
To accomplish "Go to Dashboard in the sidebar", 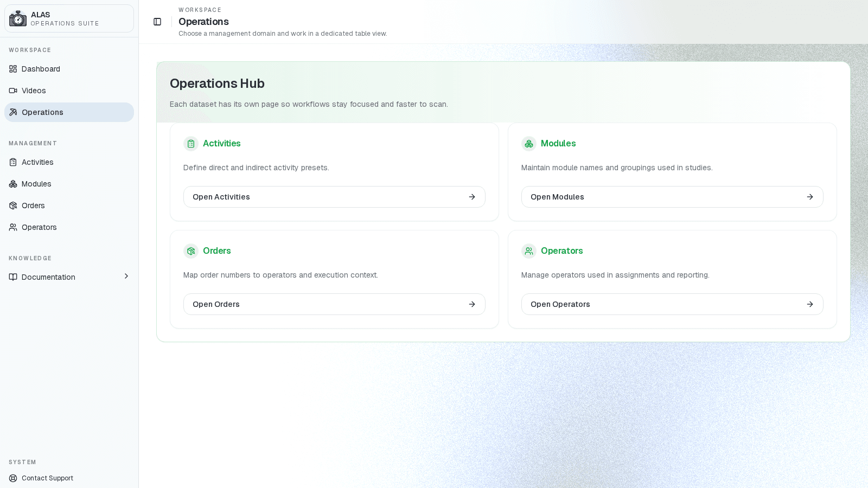I will [x=69, y=69].
